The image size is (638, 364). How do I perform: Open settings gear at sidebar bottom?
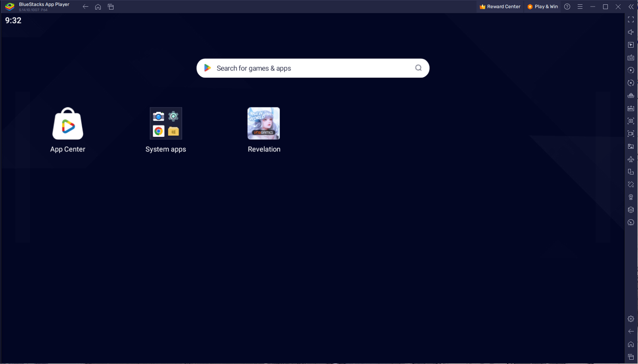point(631,319)
